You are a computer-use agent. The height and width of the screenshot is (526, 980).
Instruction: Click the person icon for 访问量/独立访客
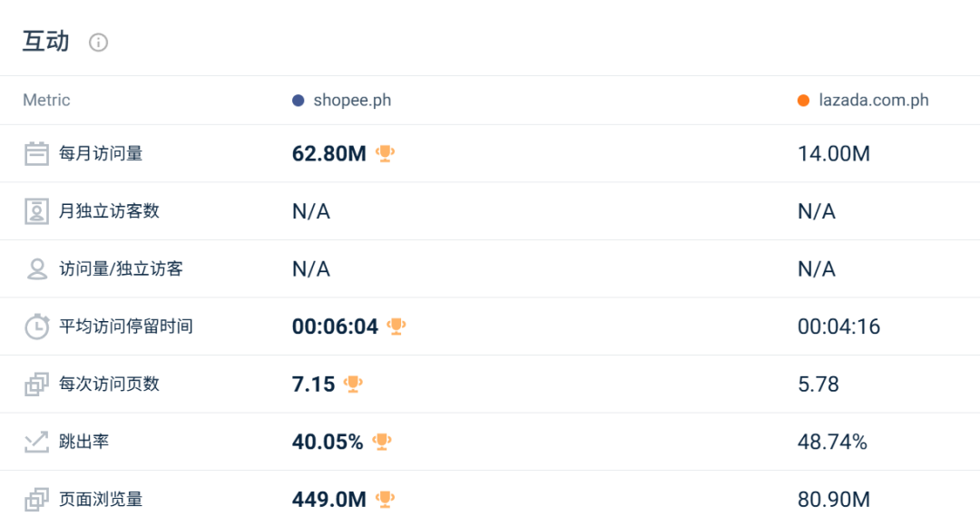tap(36, 269)
